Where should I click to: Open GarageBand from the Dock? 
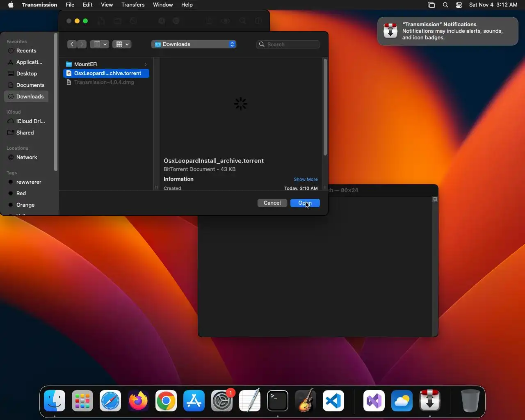(x=306, y=401)
